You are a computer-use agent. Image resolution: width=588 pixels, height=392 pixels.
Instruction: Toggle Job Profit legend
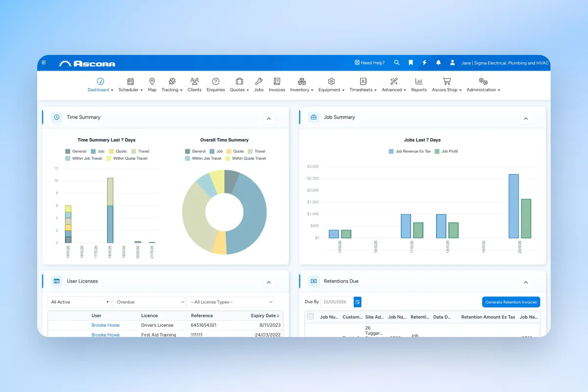[x=446, y=151]
